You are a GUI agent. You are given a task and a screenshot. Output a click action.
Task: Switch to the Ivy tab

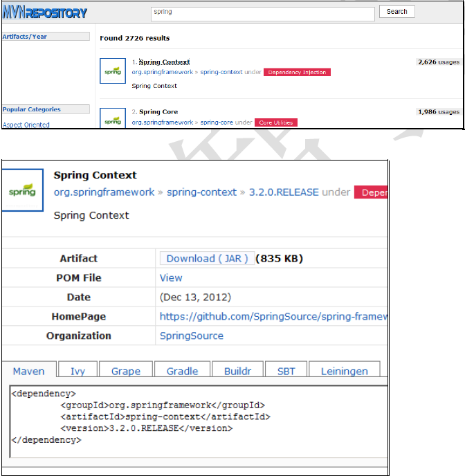point(77,371)
